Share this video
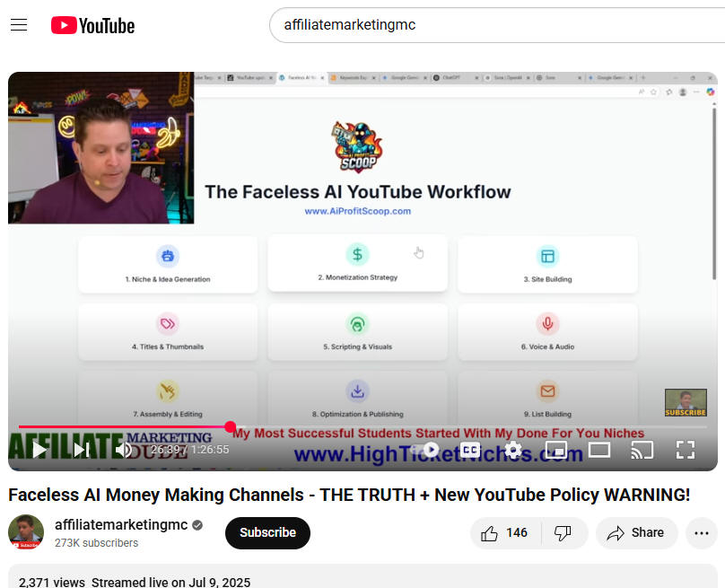The height and width of the screenshot is (588, 725). (637, 533)
